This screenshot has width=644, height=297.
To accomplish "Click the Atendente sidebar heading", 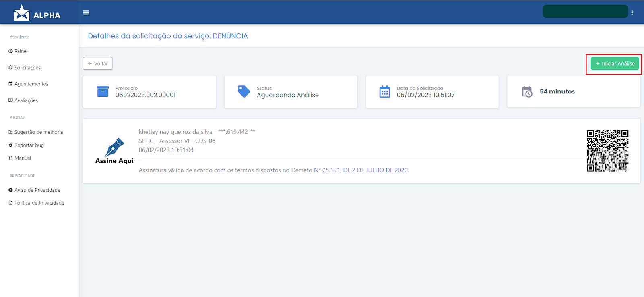I will point(19,37).
